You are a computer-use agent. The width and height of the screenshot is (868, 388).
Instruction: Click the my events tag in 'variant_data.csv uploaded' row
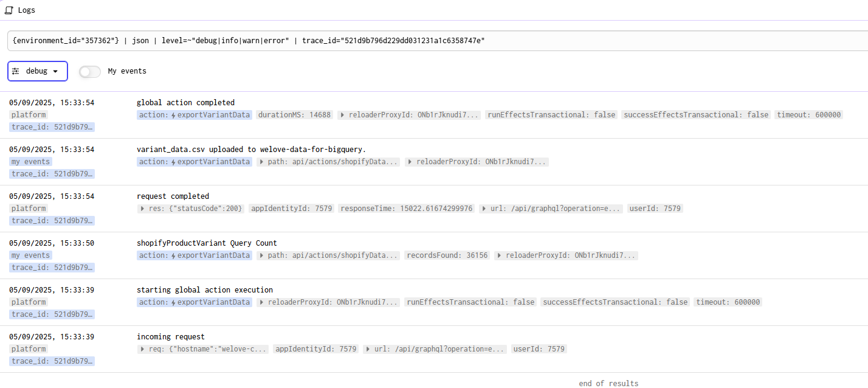(31, 162)
